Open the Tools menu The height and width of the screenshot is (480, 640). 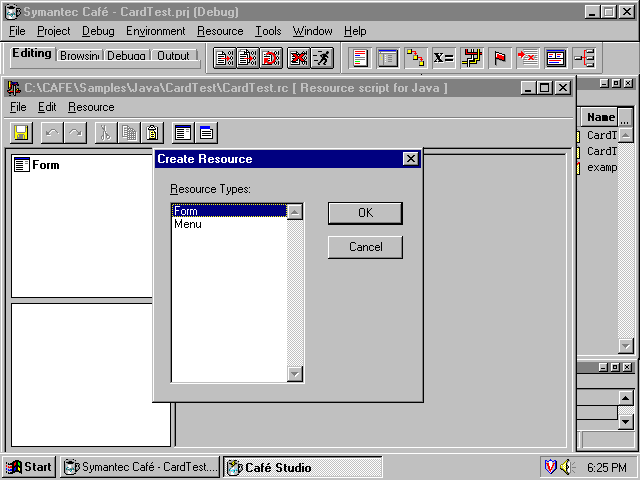point(268,31)
